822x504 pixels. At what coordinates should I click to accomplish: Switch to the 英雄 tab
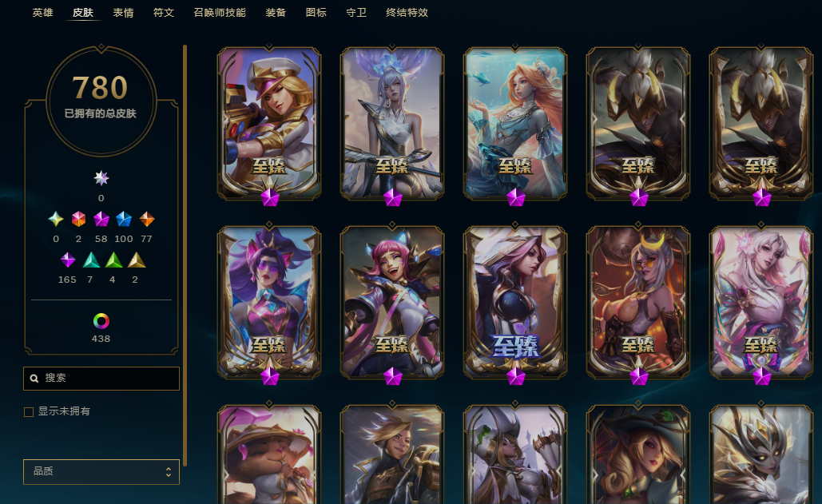coord(42,13)
